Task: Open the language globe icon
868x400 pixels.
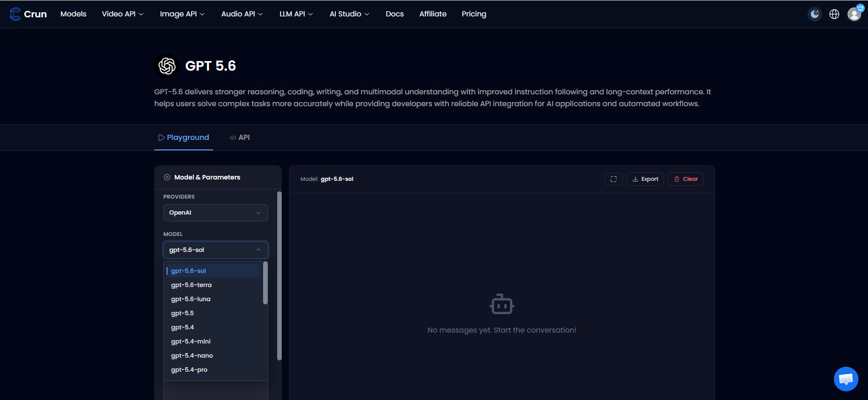Action: 834,14
